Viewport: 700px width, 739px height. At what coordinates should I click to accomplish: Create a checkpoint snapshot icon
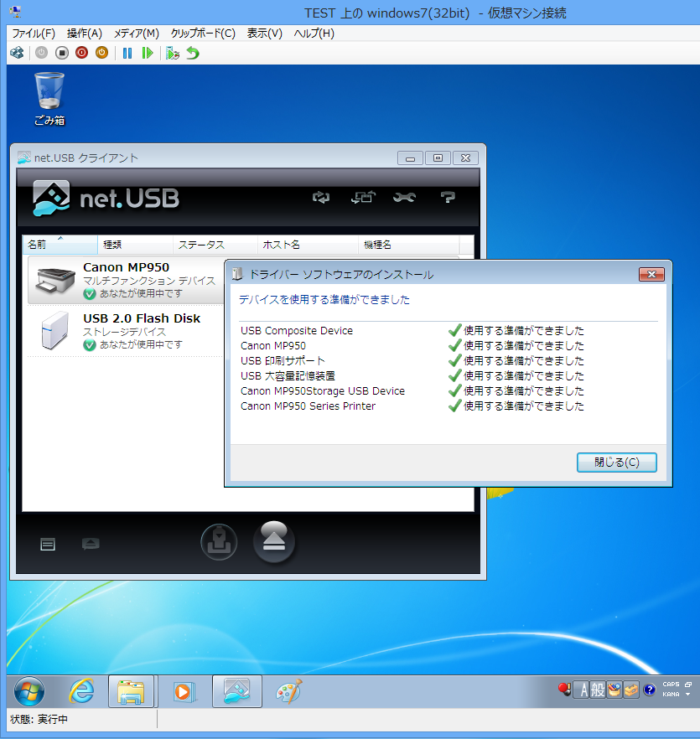tap(173, 53)
